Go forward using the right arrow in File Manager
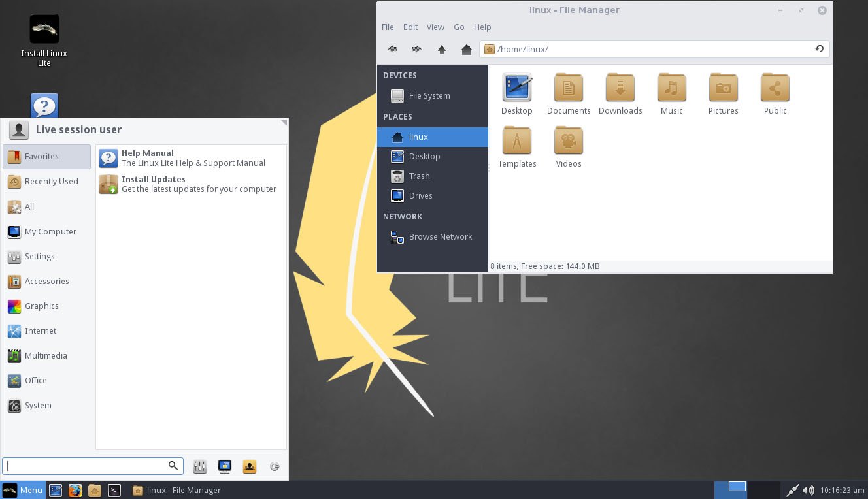 point(416,49)
